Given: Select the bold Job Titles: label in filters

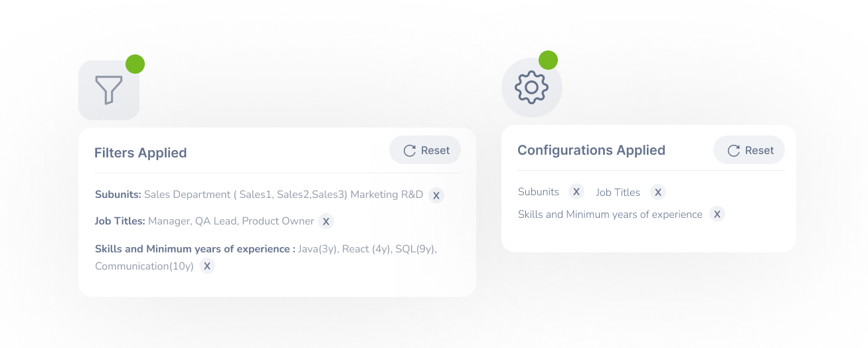Looking at the screenshot, I should coord(120,221).
